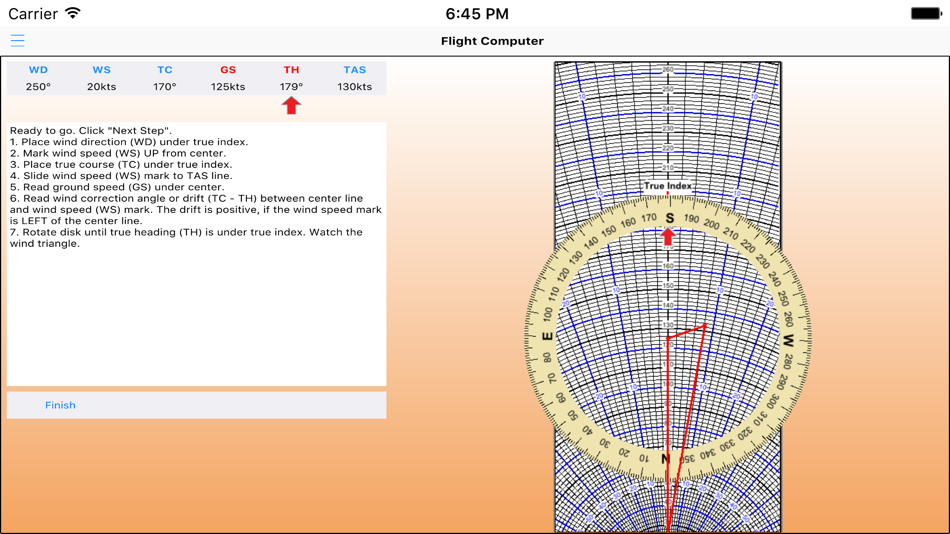Click the 179° true heading value
950x534 pixels.
click(x=291, y=87)
